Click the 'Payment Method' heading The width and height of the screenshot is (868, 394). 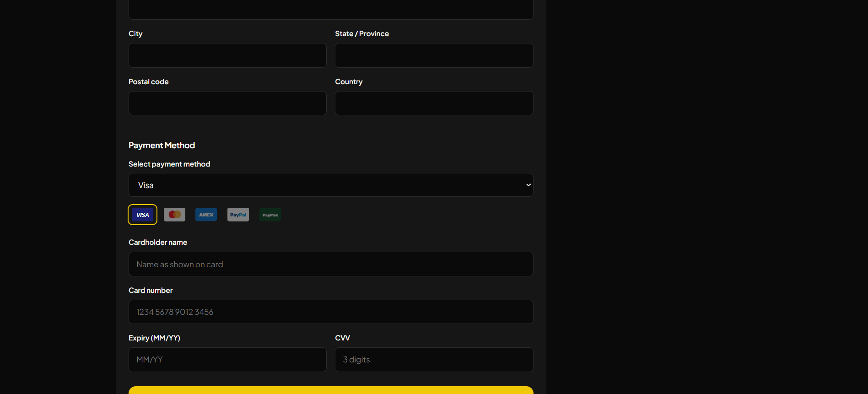[x=162, y=145]
